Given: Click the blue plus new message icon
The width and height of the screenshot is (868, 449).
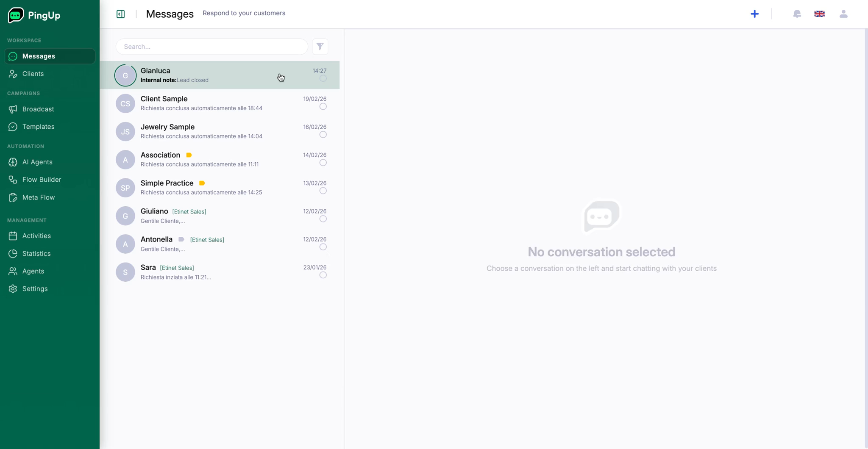Looking at the screenshot, I should point(754,14).
